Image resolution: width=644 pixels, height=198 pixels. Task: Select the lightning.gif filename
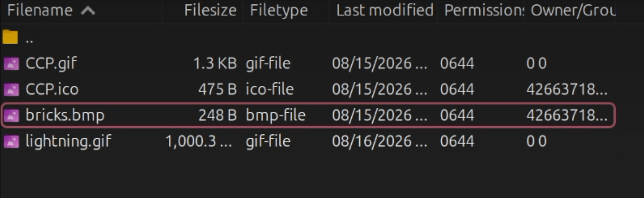[68, 142]
